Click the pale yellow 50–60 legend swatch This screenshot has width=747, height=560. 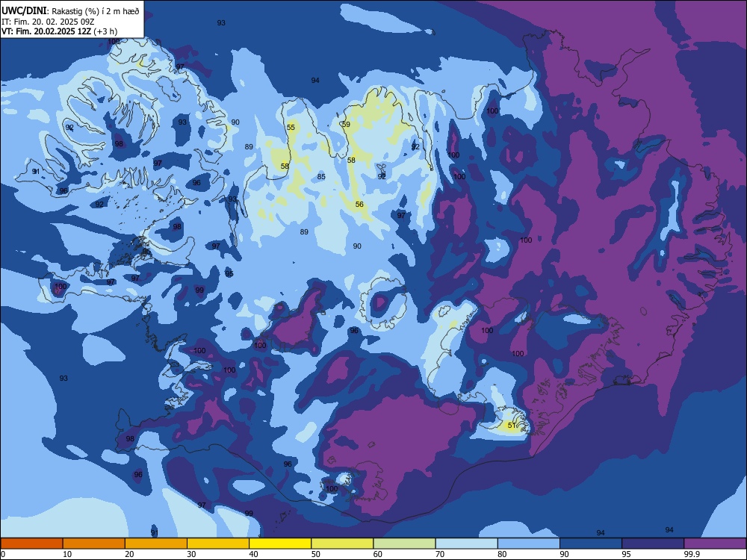pyautogui.click(x=342, y=544)
